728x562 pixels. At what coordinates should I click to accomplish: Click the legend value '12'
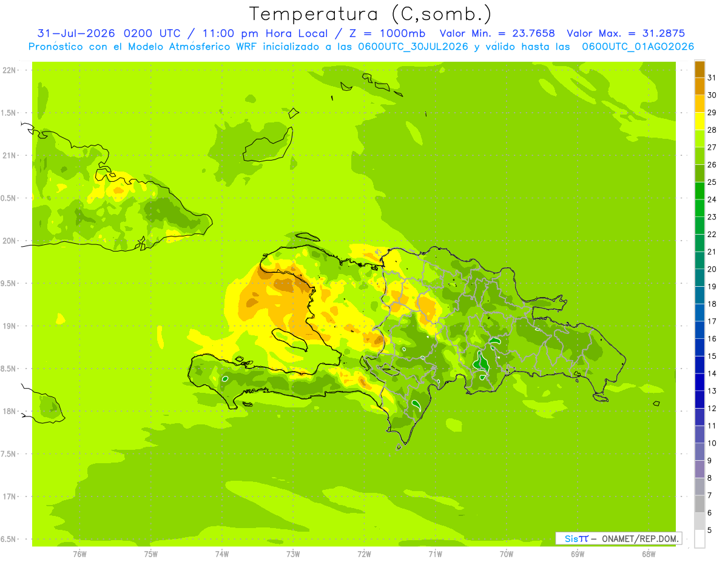click(712, 409)
